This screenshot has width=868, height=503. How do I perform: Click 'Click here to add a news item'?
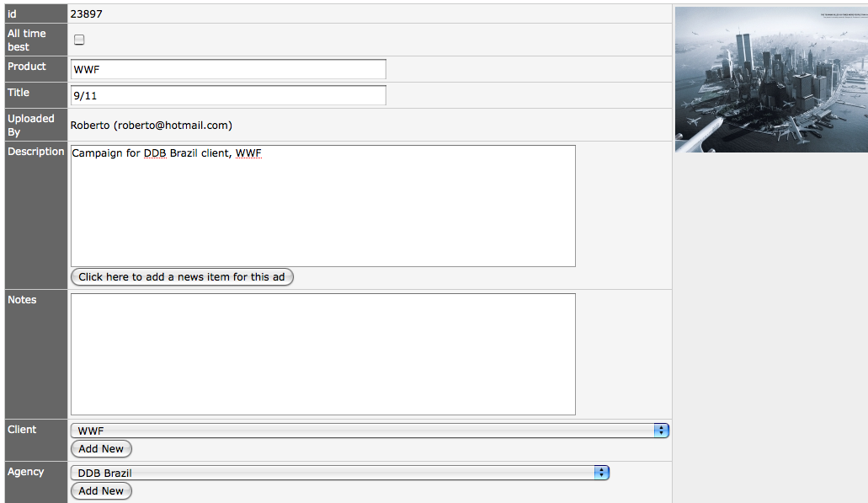point(182,277)
